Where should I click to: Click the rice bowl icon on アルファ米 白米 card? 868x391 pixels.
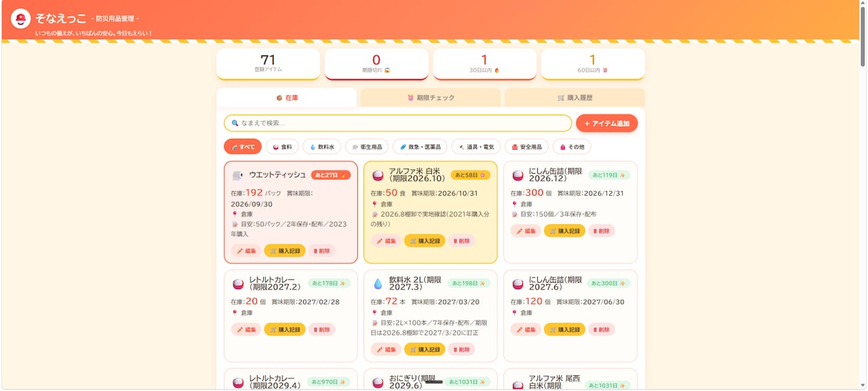(378, 175)
